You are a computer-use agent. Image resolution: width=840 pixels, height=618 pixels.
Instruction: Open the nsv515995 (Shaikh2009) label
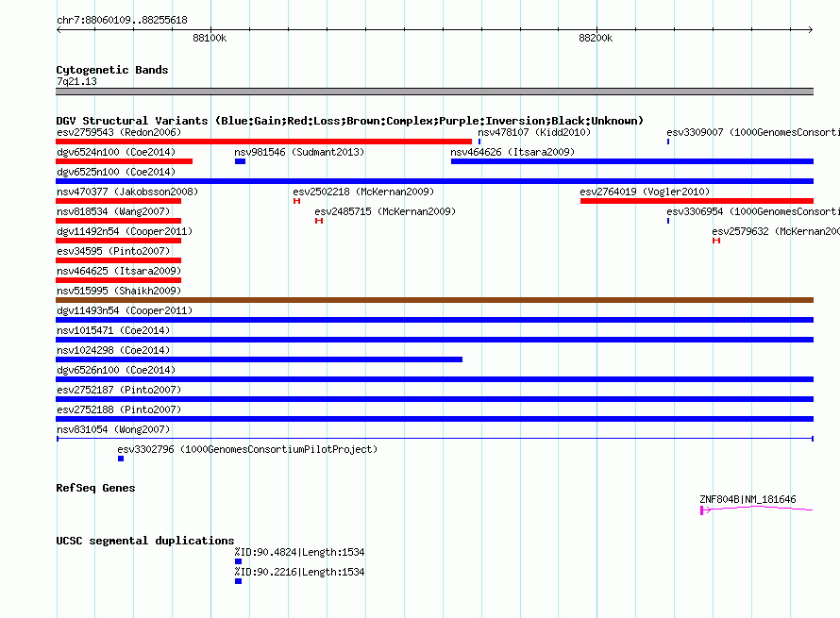(119, 291)
